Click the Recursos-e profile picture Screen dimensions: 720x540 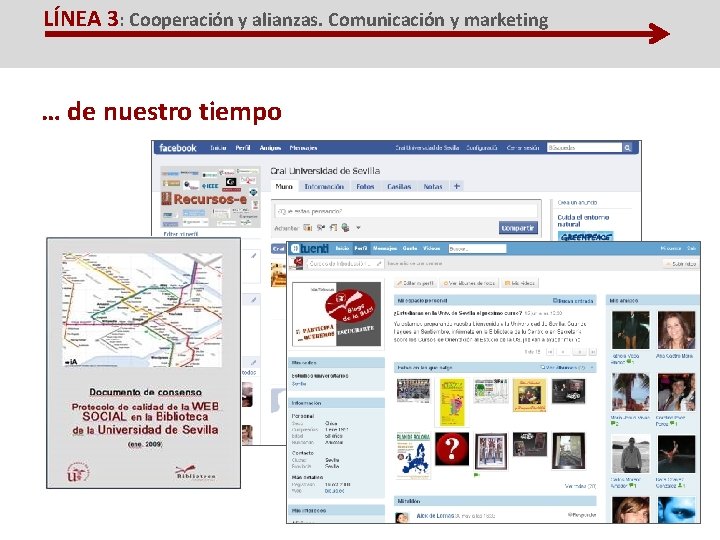[210, 197]
